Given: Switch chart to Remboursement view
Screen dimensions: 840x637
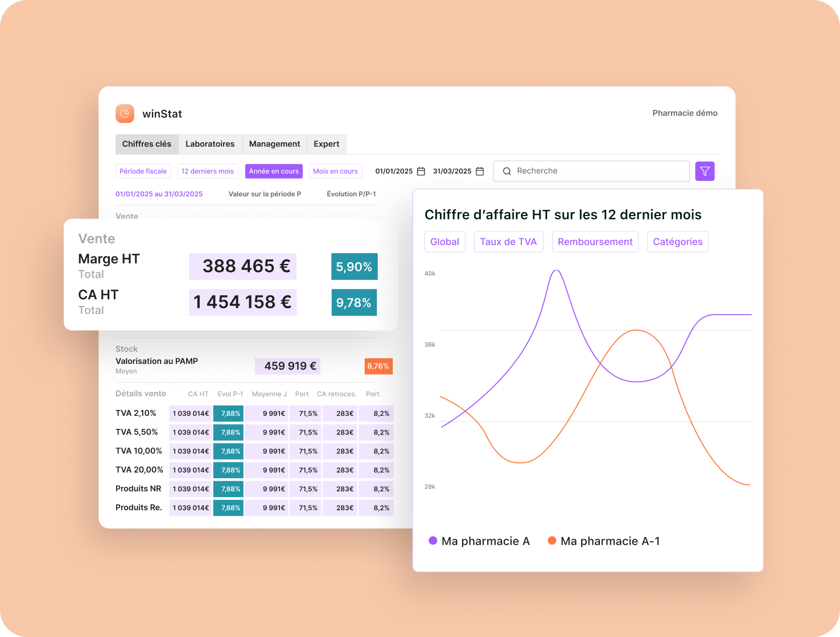Looking at the screenshot, I should (x=595, y=242).
